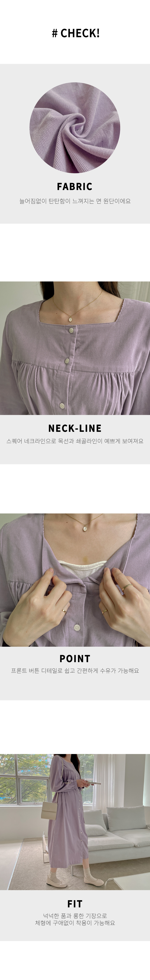Image resolution: width=150 pixels, height=980 pixels.
Task: Select the NECK-LINE section title
Action: (75, 428)
